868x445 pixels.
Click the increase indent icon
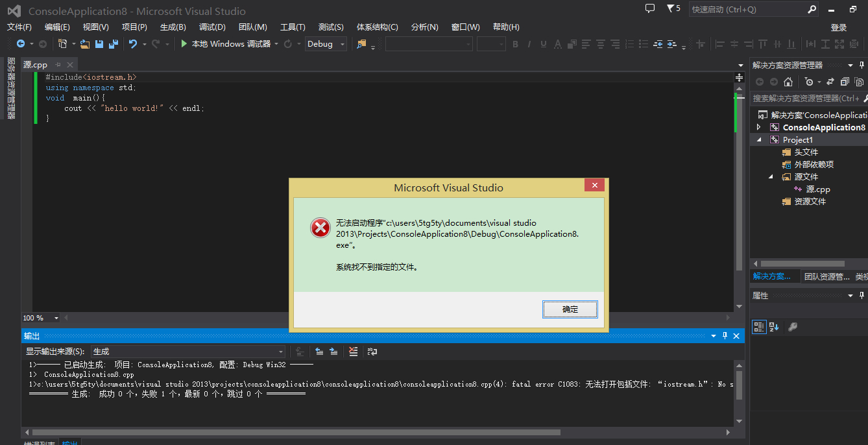click(x=672, y=44)
